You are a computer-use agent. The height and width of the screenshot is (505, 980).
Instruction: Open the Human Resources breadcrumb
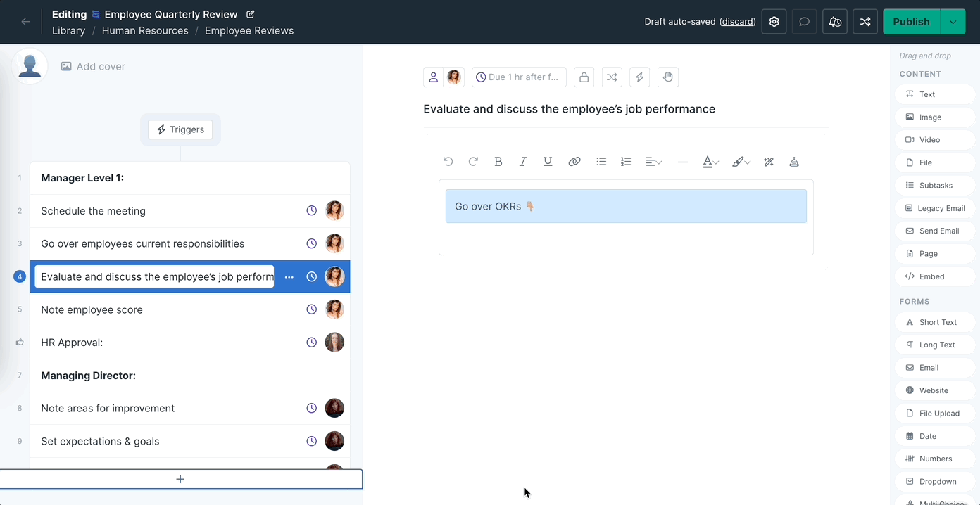[145, 31]
